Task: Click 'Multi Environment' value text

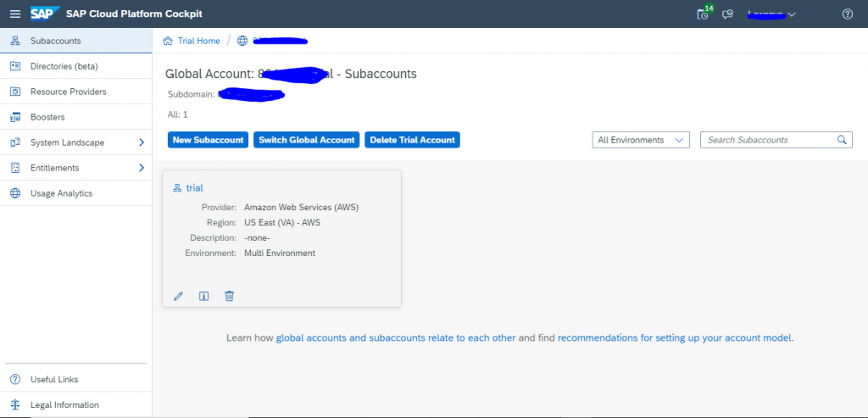Action: pyautogui.click(x=280, y=253)
